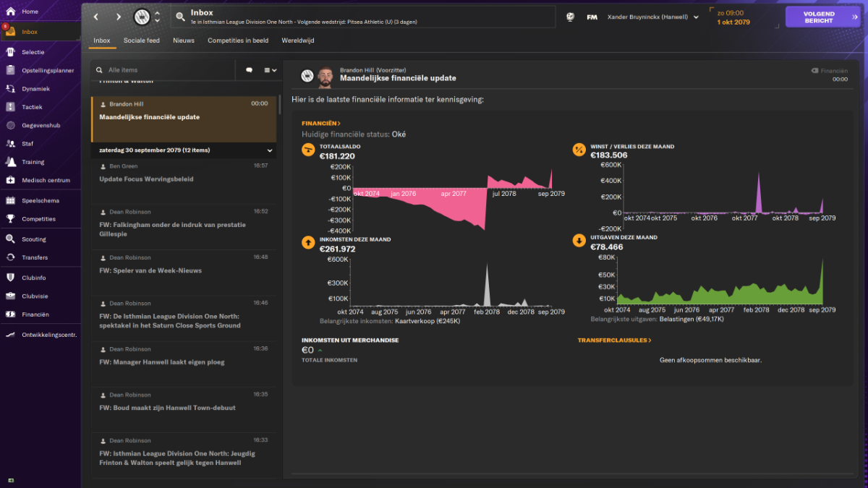Click the Volgend Bericht button

pyautogui.click(x=822, y=17)
